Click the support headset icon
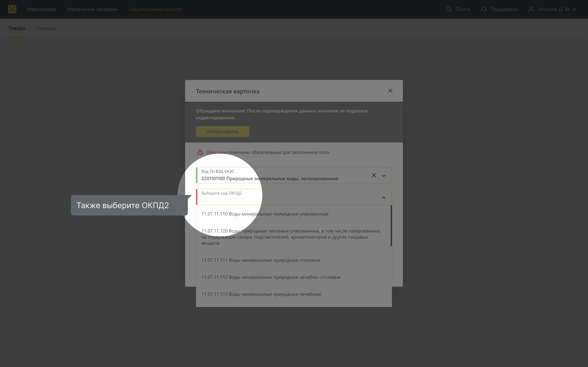588x367 pixels. [x=484, y=9]
